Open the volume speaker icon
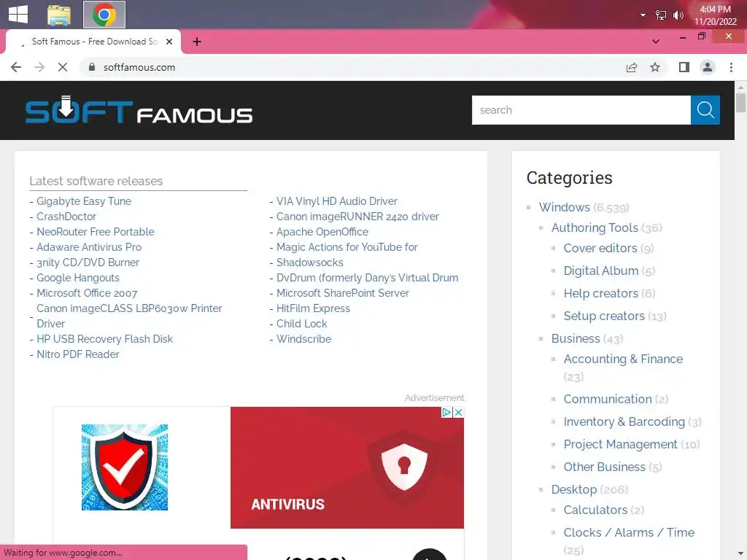 (678, 15)
